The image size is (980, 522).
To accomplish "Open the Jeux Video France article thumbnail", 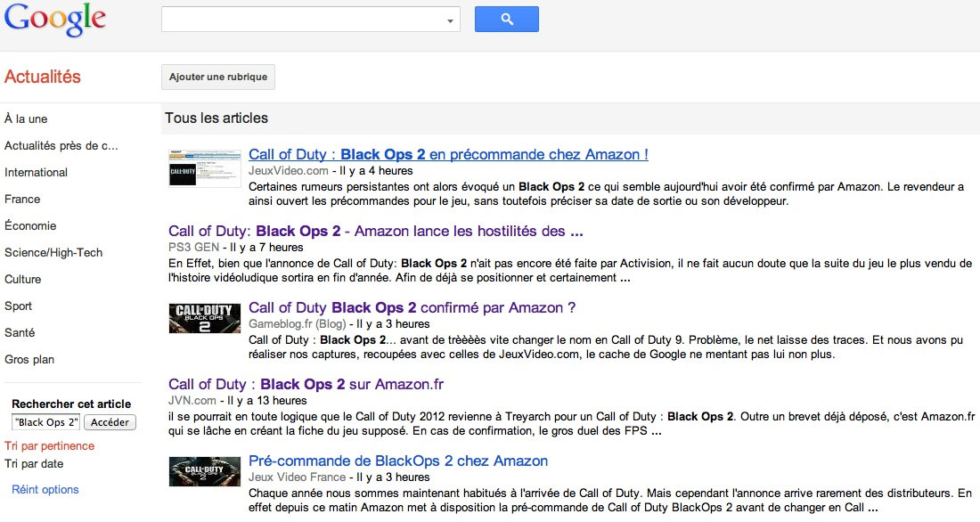I will point(204,471).
